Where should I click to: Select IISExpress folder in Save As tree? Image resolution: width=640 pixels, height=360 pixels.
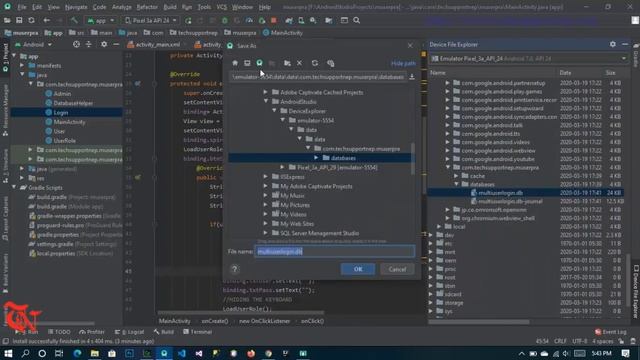[292, 177]
